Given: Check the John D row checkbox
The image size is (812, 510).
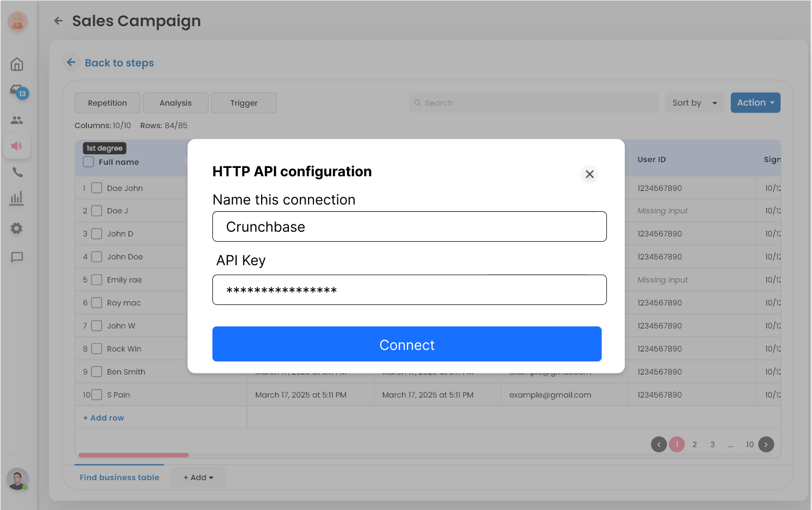Looking at the screenshot, I should pos(97,234).
